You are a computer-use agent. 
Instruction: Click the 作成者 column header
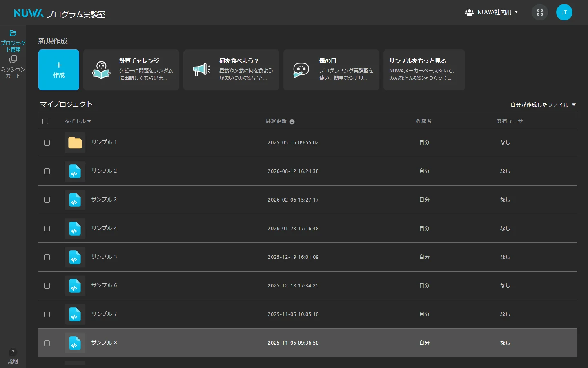(x=424, y=121)
